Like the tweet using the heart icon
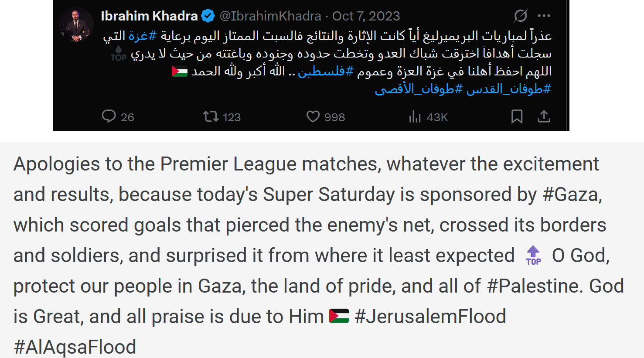The height and width of the screenshot is (358, 644). coord(312,117)
